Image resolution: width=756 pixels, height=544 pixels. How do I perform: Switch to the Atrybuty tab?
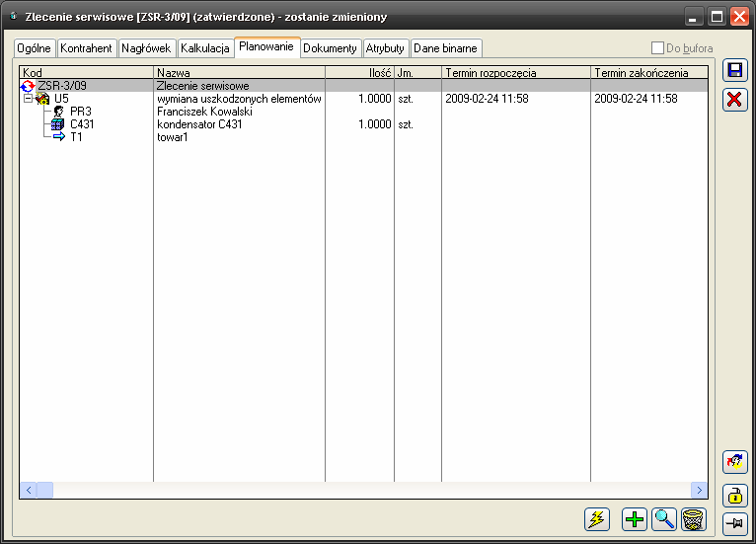click(x=385, y=48)
